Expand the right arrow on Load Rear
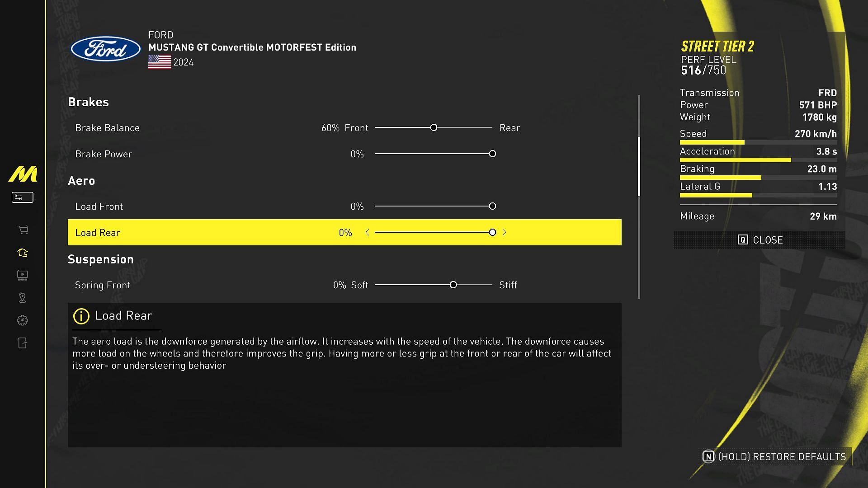 (504, 232)
